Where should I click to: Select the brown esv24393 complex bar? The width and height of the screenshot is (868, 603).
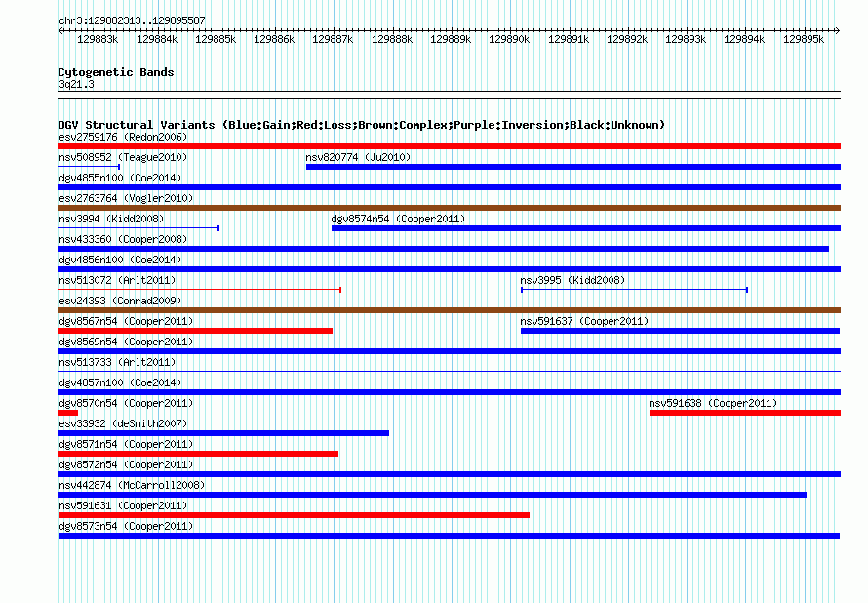pyautogui.click(x=449, y=310)
